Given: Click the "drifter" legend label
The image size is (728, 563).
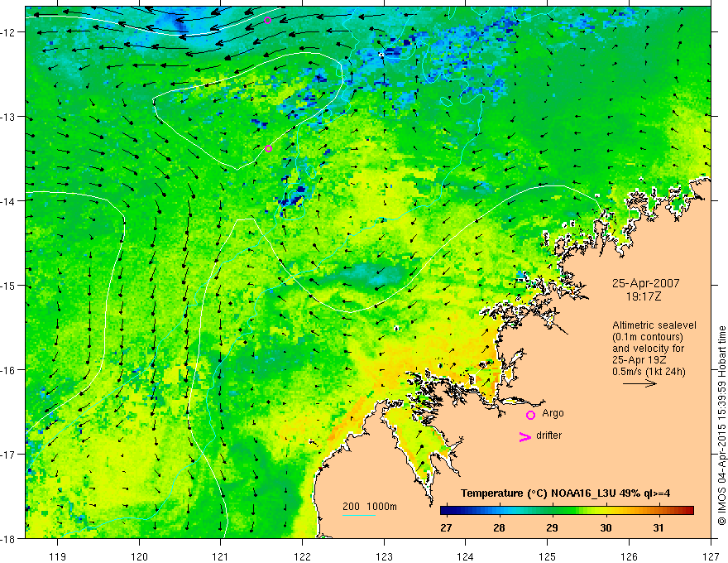Looking at the screenshot, I should pos(548,435).
